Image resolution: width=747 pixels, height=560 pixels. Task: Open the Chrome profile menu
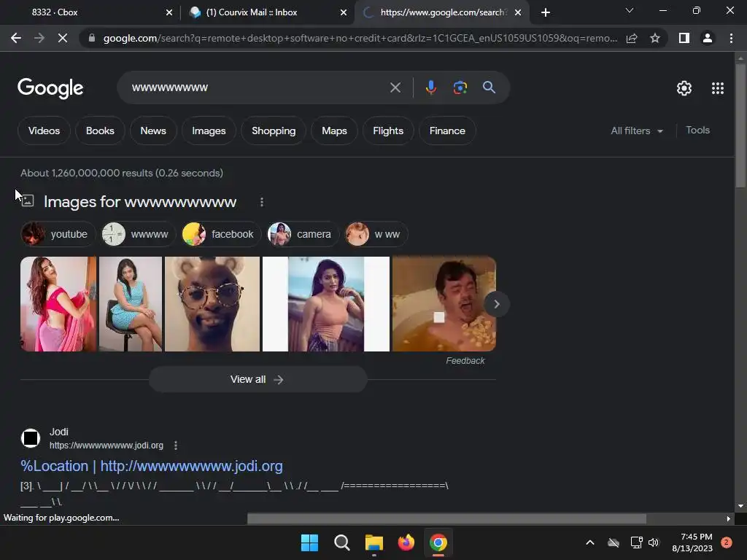(708, 38)
